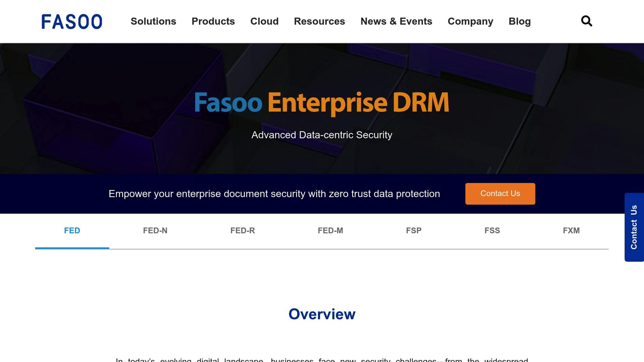Switch to the FSS tab
This screenshot has width=644, height=362.
492,231
